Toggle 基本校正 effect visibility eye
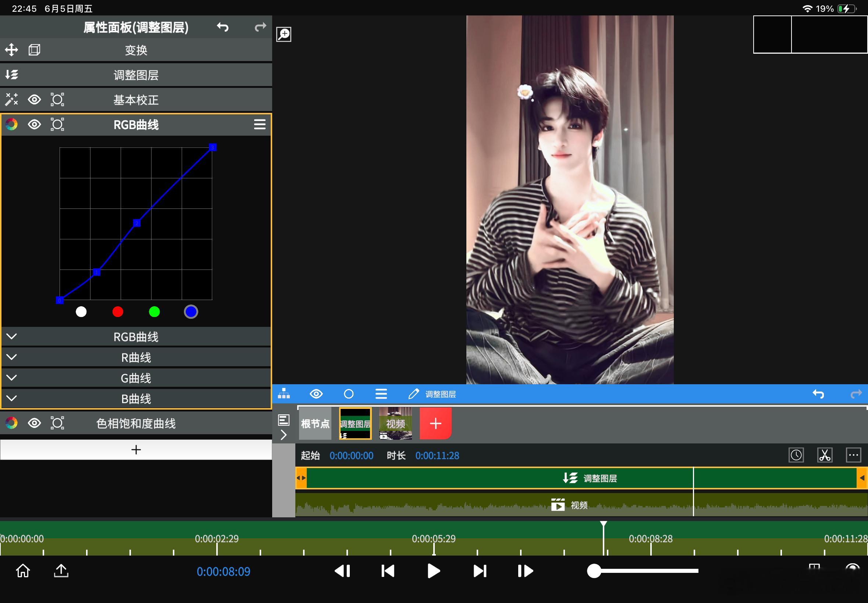The width and height of the screenshot is (868, 603). pos(34,100)
